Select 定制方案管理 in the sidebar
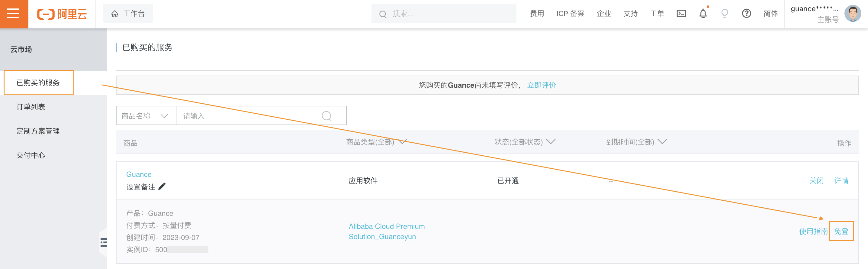The image size is (868, 269). [38, 131]
